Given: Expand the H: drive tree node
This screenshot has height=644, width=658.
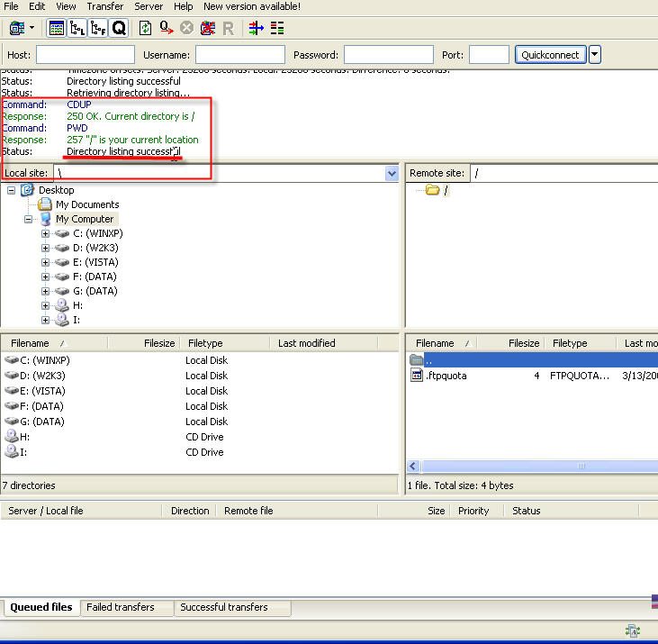Looking at the screenshot, I should click(x=45, y=305).
